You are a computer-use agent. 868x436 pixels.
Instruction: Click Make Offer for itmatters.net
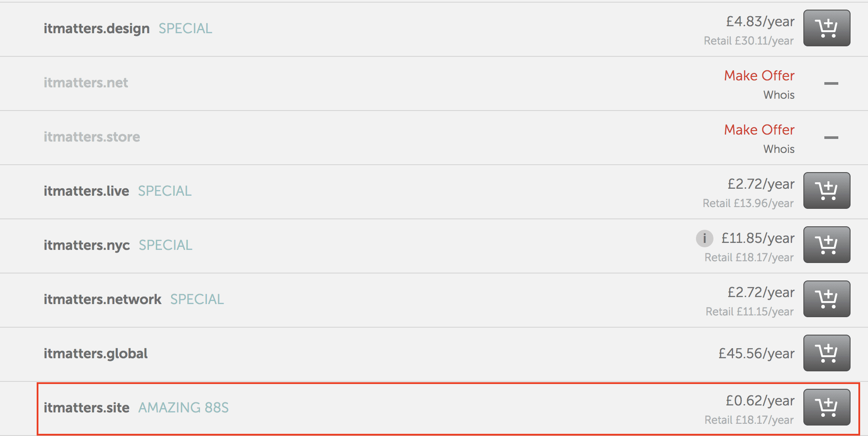coord(759,76)
